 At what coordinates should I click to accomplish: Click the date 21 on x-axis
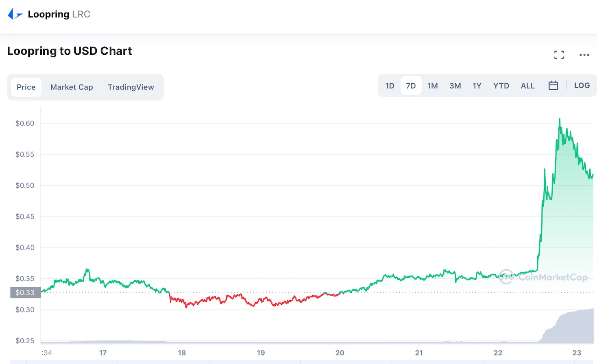click(419, 353)
